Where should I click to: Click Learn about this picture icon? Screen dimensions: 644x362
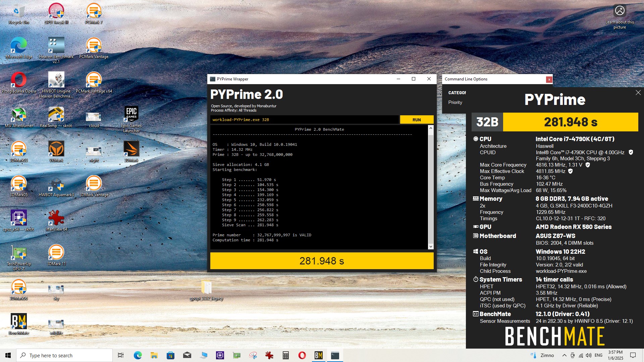[x=620, y=17]
